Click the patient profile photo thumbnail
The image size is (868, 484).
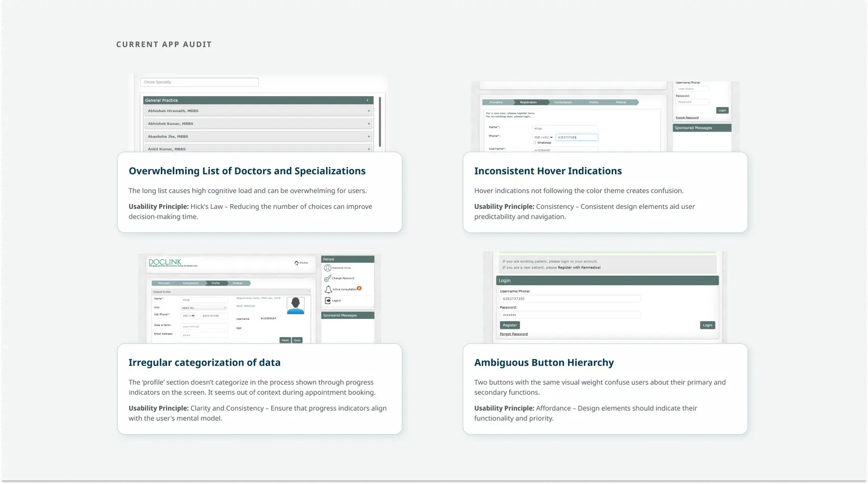(x=296, y=305)
